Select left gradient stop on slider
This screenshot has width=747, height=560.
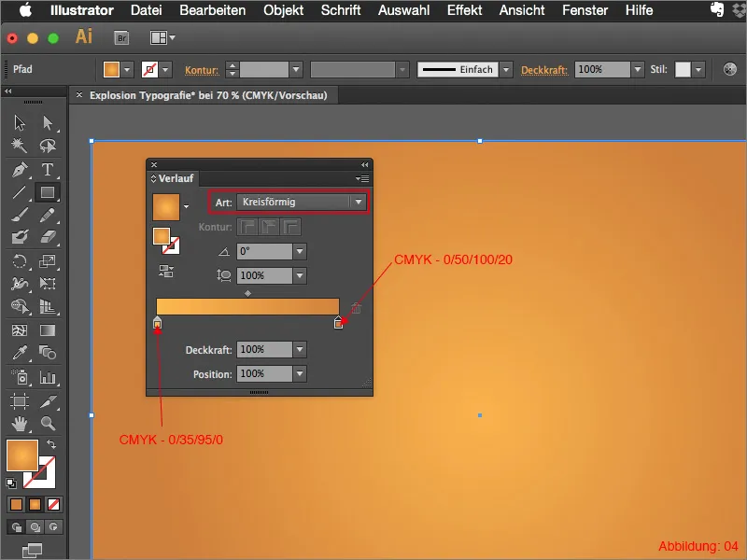[157, 323]
